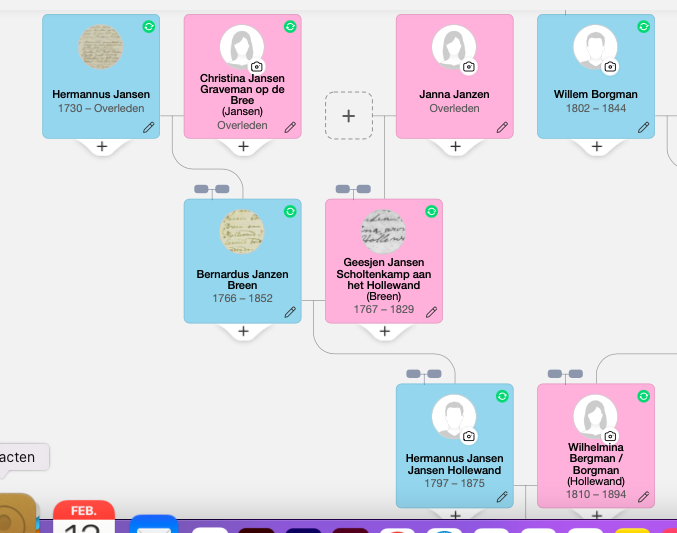Click Christina Jansen Graveman op de Bree name
The image size is (677, 533).
242,89
